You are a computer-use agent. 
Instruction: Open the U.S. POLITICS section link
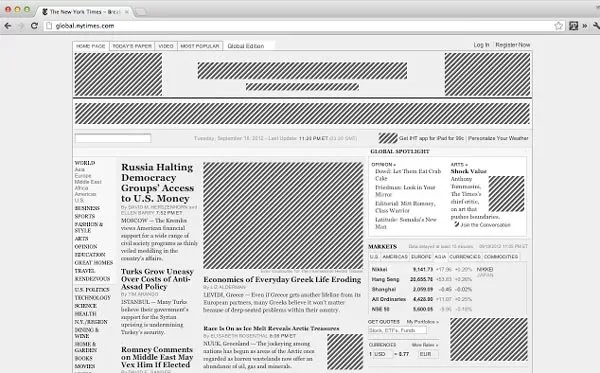pos(92,290)
